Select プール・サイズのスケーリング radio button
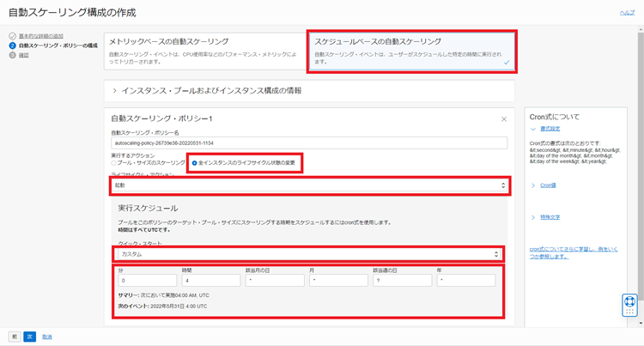This screenshot has width=644, height=346. click(x=114, y=162)
